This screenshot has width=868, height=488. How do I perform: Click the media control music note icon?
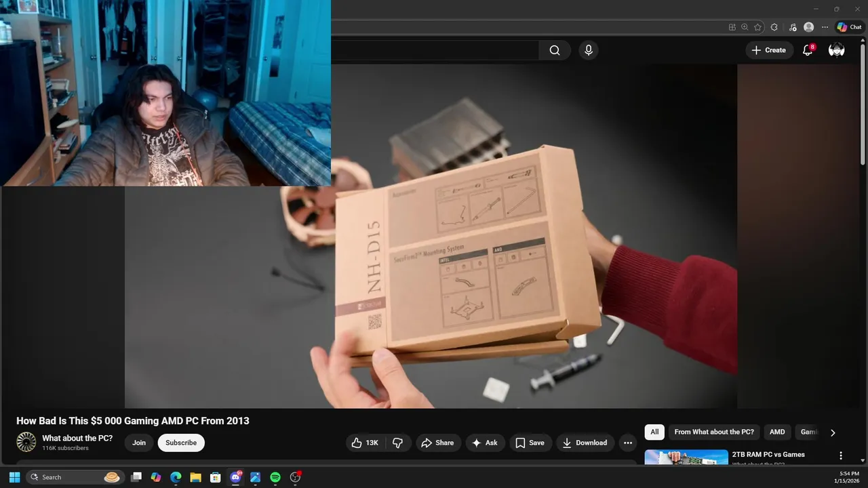coord(793,27)
